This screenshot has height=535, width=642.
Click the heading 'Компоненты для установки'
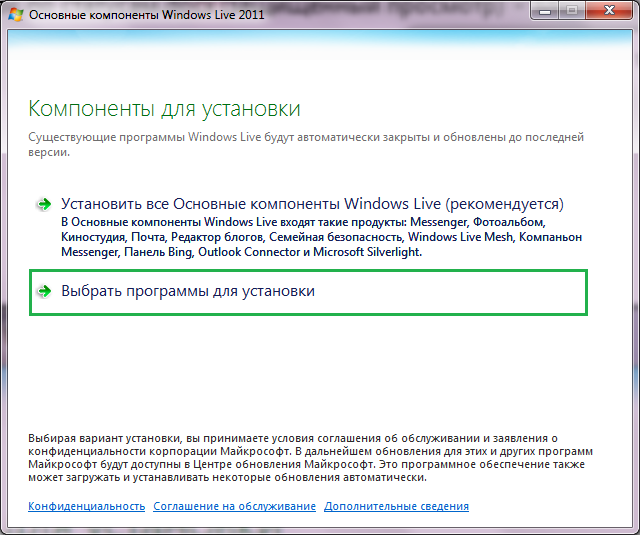tap(165, 109)
